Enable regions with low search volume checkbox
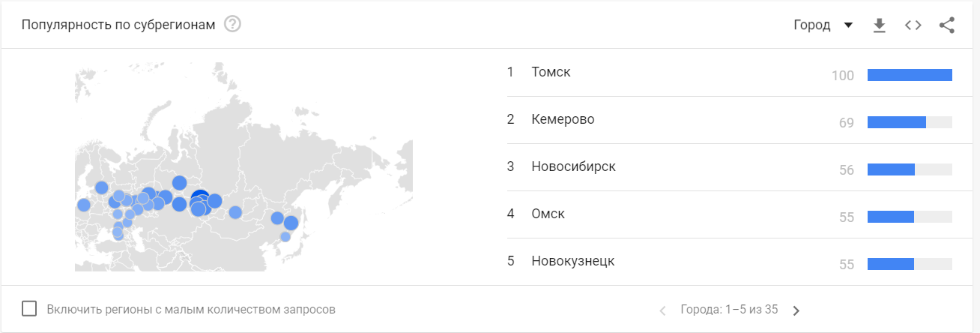 (x=30, y=308)
